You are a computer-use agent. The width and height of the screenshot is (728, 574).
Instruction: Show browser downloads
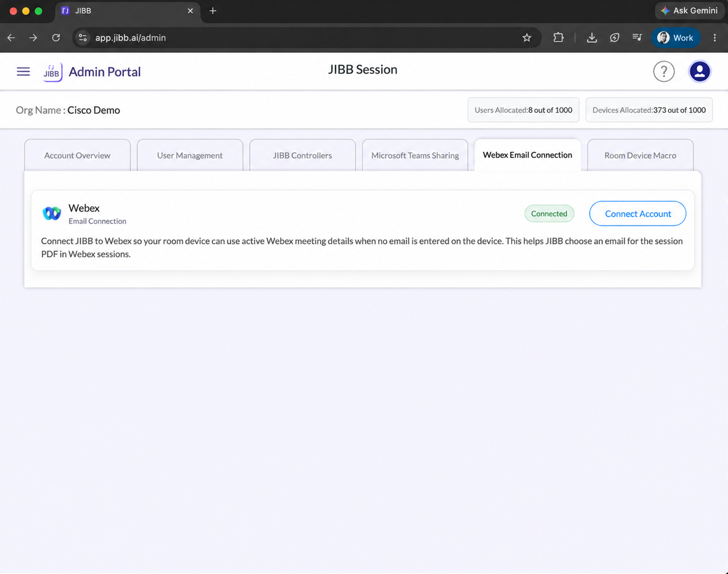click(592, 38)
